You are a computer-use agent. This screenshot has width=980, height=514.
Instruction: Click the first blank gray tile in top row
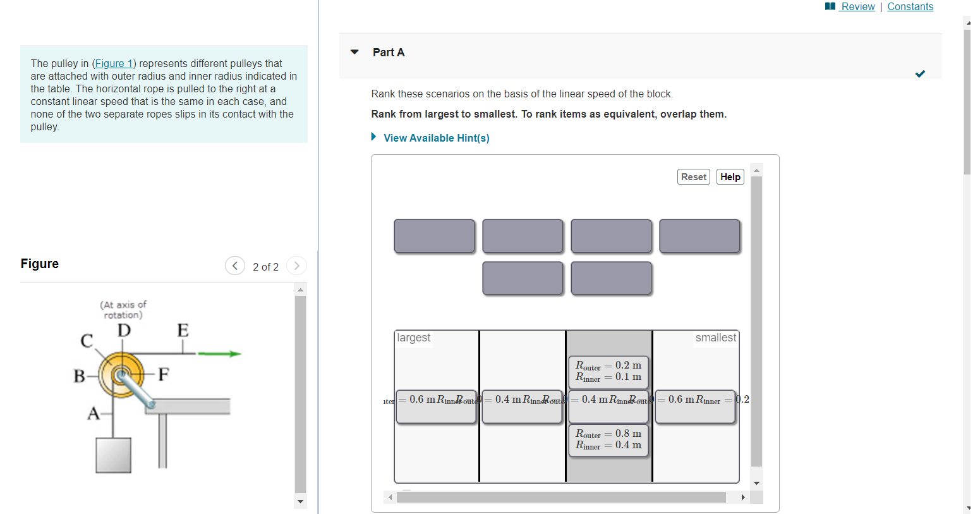(x=434, y=236)
